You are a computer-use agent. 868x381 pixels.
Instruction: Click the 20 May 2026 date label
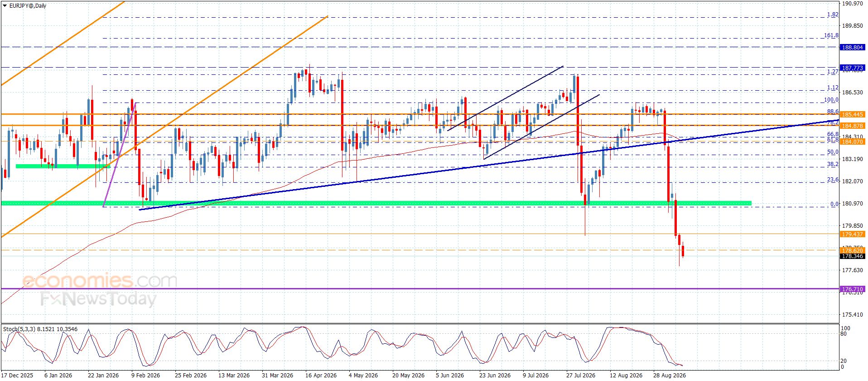(x=408, y=375)
